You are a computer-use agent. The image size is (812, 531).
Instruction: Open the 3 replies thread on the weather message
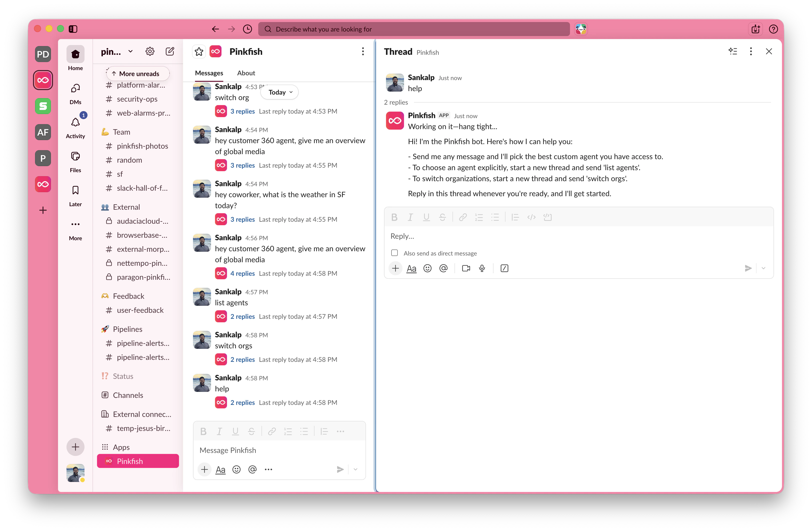pos(242,219)
